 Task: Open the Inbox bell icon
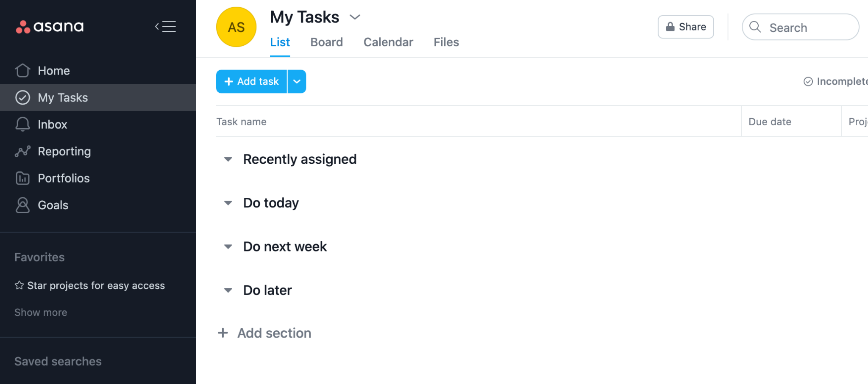[x=22, y=124]
